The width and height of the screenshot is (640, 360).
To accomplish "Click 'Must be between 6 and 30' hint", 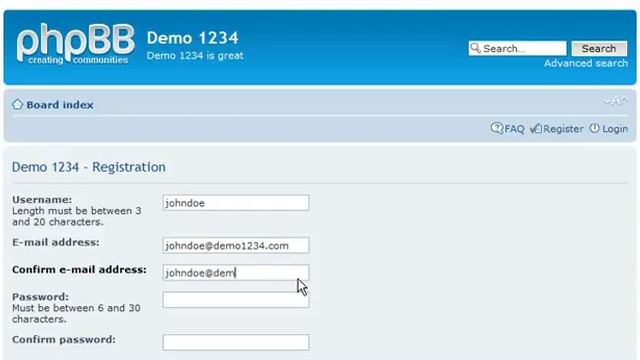I will coord(76,308).
